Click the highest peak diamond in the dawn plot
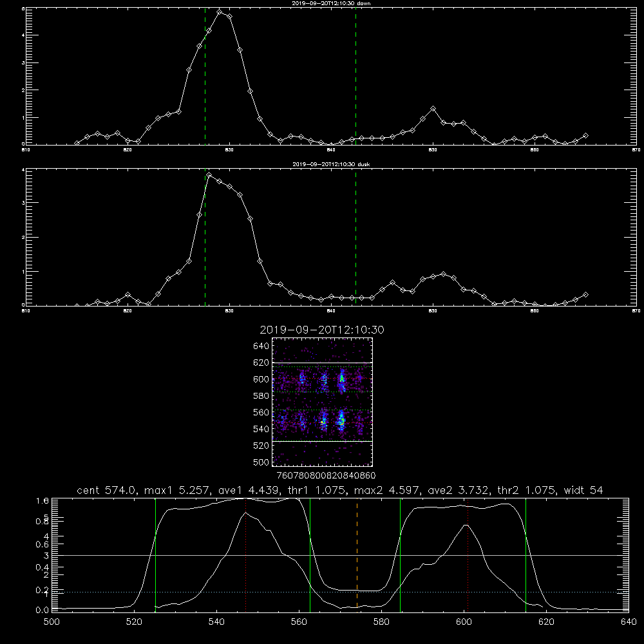Screen dimensions: 644x644 220,12
